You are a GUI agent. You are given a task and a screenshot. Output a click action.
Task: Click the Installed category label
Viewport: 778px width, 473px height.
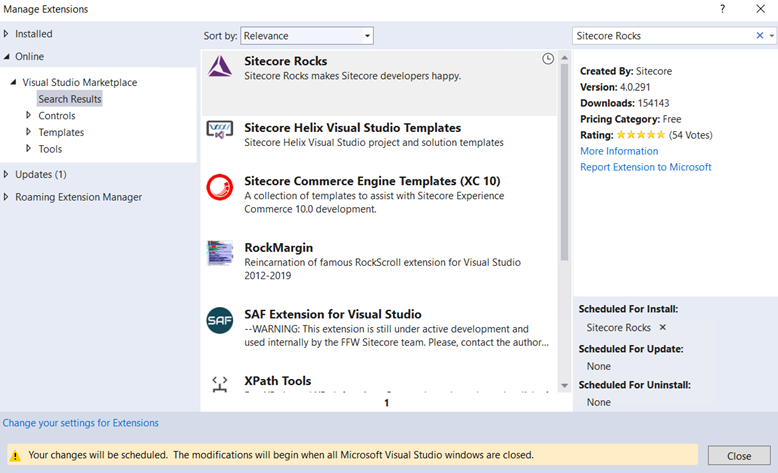(34, 34)
